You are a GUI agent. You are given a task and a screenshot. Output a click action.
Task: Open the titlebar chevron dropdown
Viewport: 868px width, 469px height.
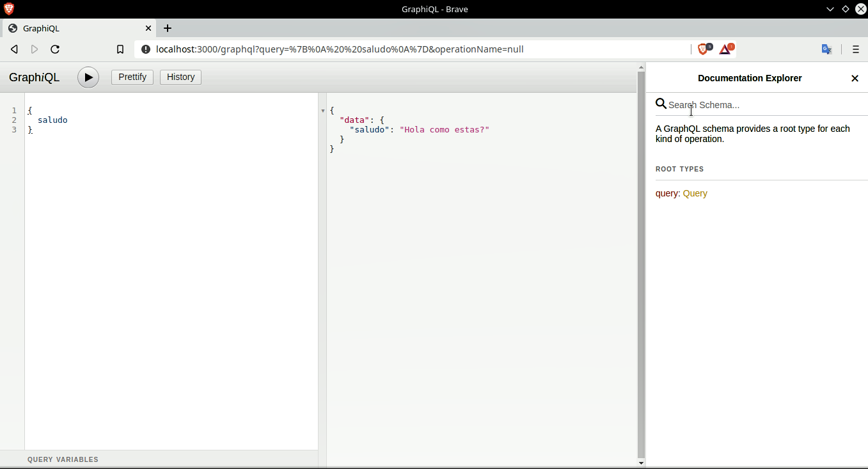point(830,9)
